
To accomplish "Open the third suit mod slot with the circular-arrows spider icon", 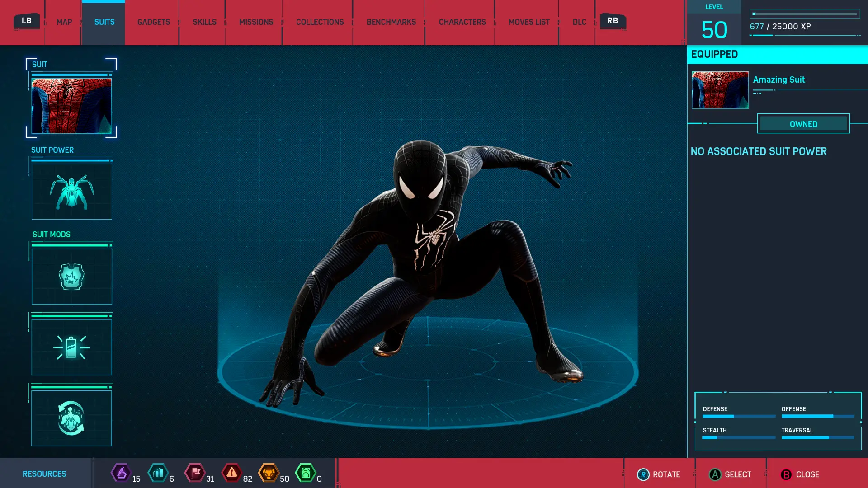I will click(71, 418).
